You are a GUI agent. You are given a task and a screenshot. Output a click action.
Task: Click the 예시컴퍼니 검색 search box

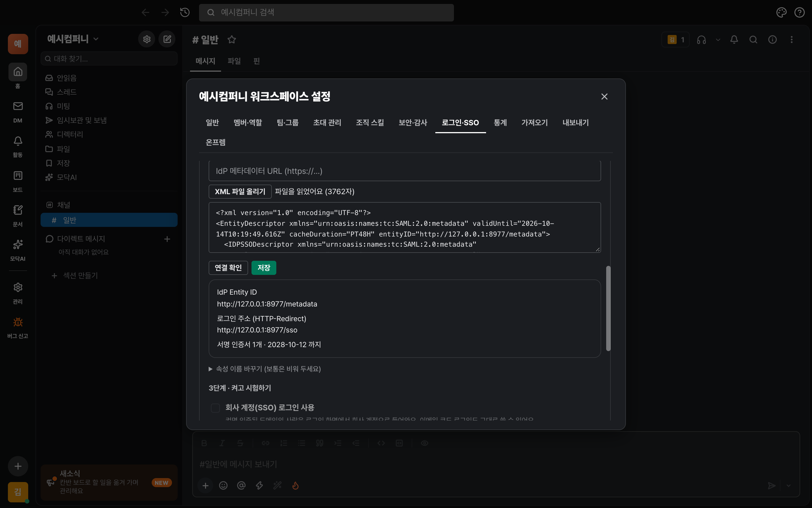326,12
